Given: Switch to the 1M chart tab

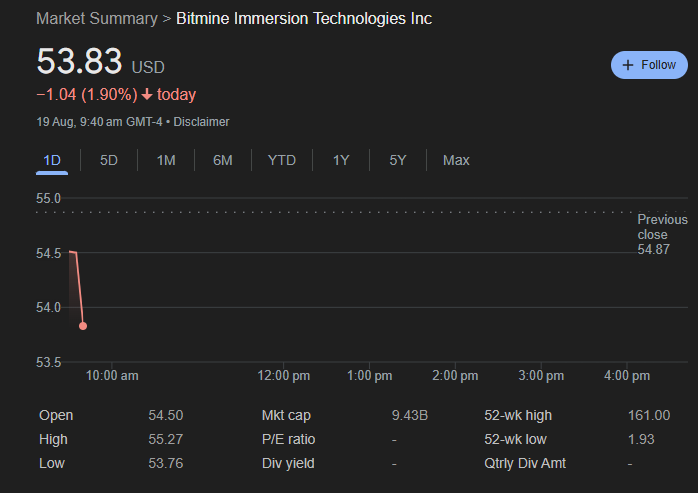Looking at the screenshot, I should coord(166,160).
